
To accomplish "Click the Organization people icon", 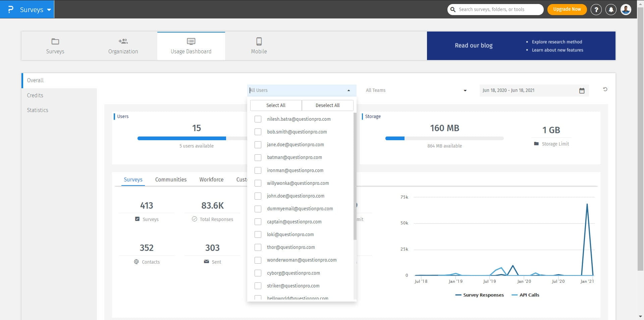I will pos(123,42).
